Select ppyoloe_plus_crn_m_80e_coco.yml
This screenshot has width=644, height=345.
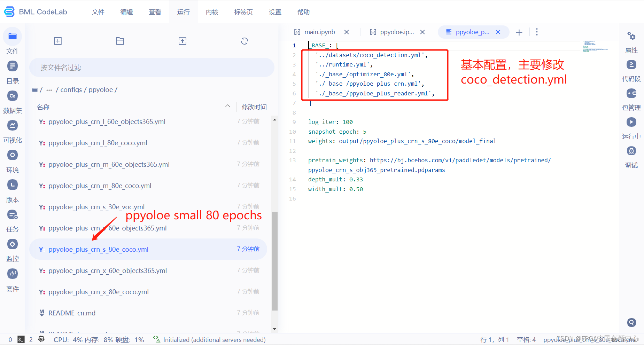[x=148, y=186]
